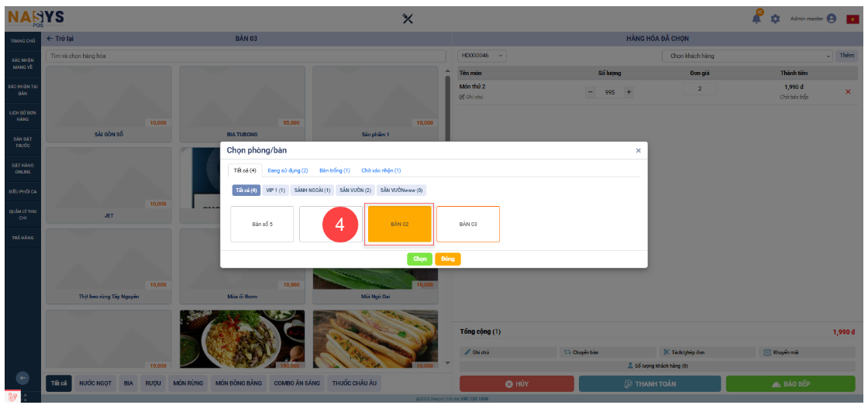Remove Món thứ 2 with red X icon
Image resolution: width=868 pixels, height=405 pixels.
tap(847, 92)
